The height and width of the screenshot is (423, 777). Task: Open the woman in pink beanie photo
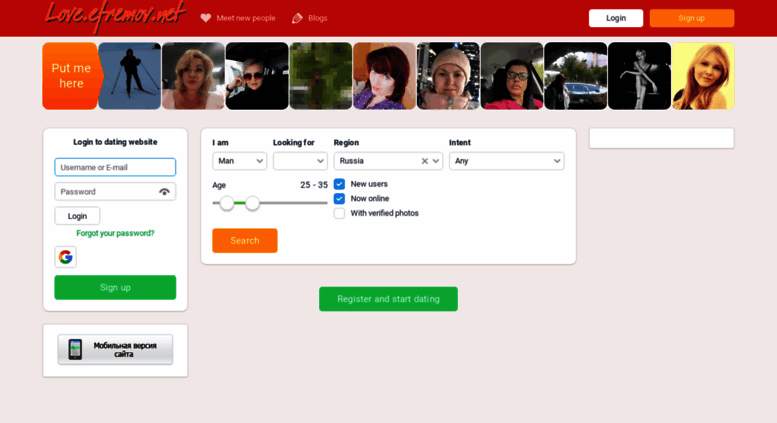448,76
